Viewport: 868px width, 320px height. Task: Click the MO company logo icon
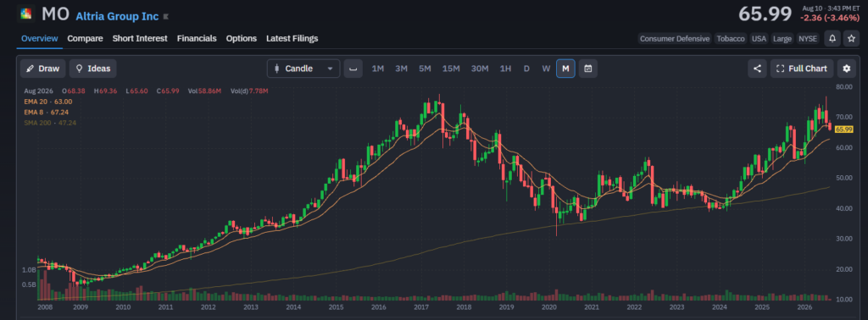[x=25, y=14]
